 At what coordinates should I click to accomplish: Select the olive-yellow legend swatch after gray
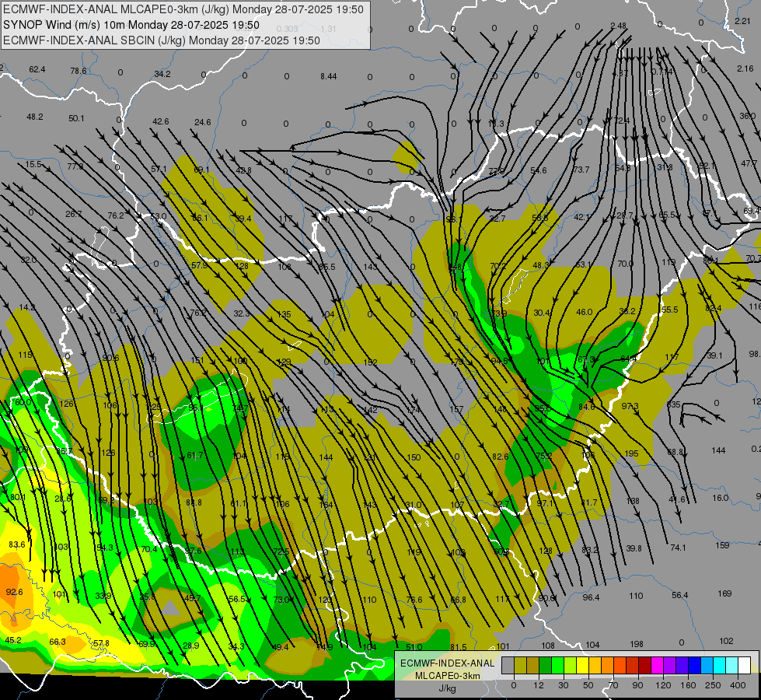pos(520,665)
